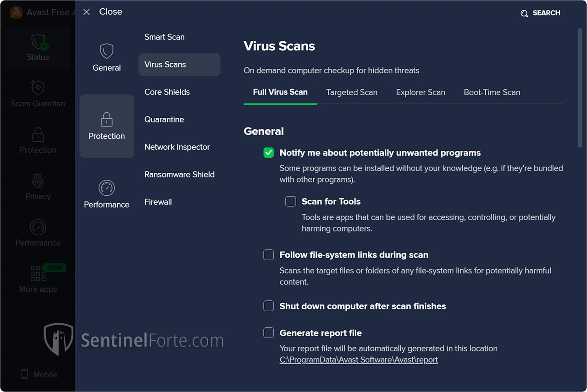
Task: Click the Search magnifier icon
Action: pos(524,13)
